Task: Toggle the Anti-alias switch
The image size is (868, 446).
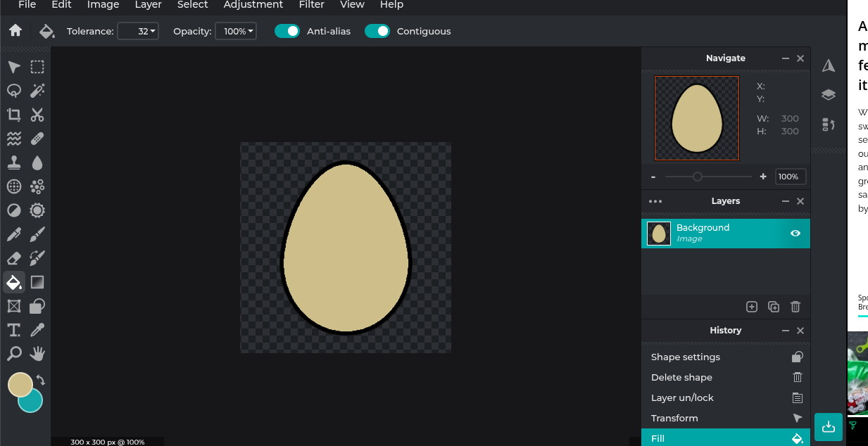Action: 287,31
